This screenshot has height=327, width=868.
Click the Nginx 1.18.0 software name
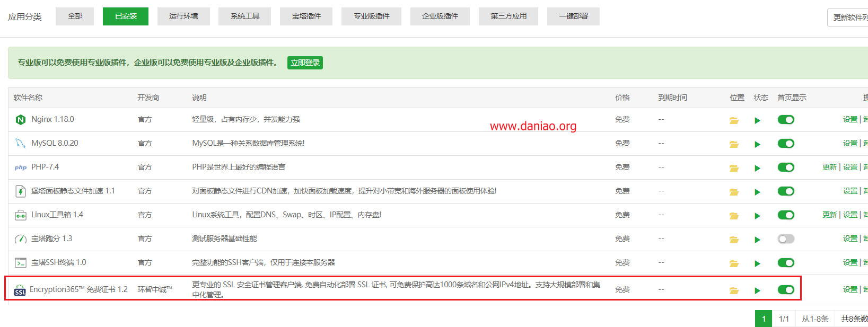[x=52, y=120]
